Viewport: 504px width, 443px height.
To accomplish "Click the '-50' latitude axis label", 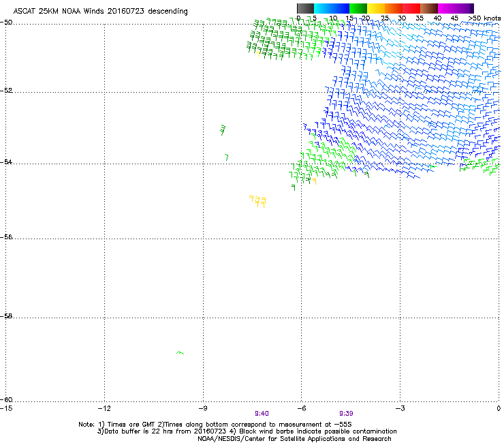I will 6,22.
